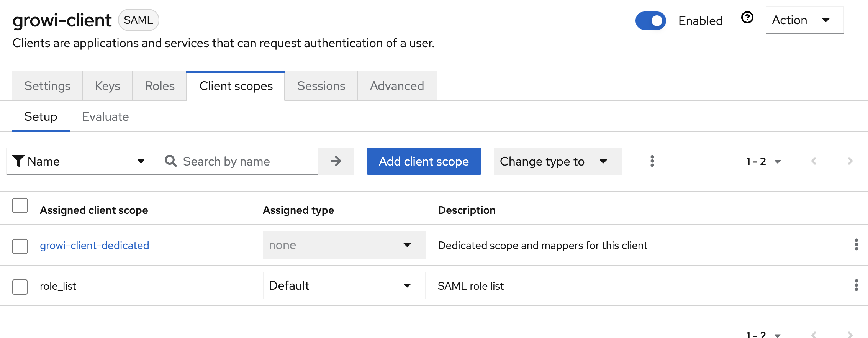The height and width of the screenshot is (338, 868).
Task: Focus the Search by name field
Action: (x=245, y=161)
